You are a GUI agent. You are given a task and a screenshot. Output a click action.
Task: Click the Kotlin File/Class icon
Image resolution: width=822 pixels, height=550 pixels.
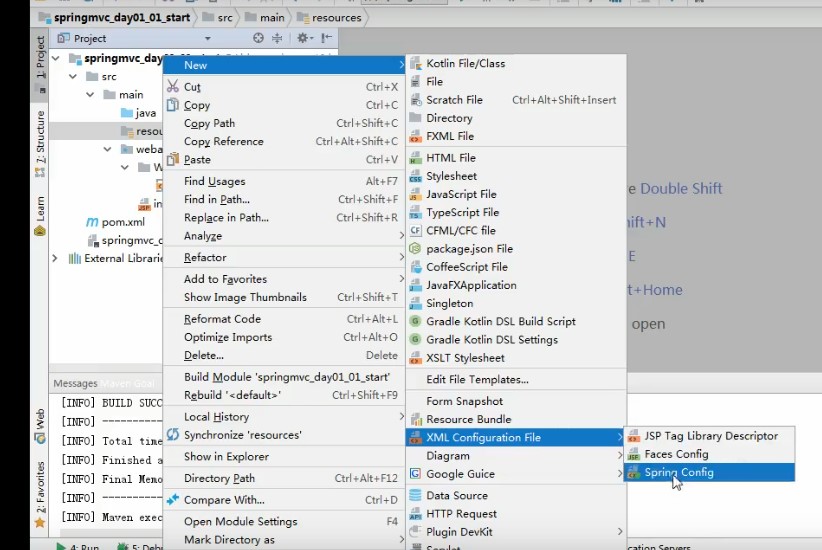[415, 63]
